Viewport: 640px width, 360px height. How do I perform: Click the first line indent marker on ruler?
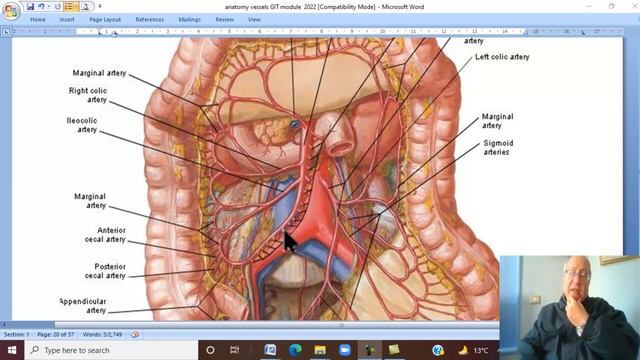[x=99, y=29]
